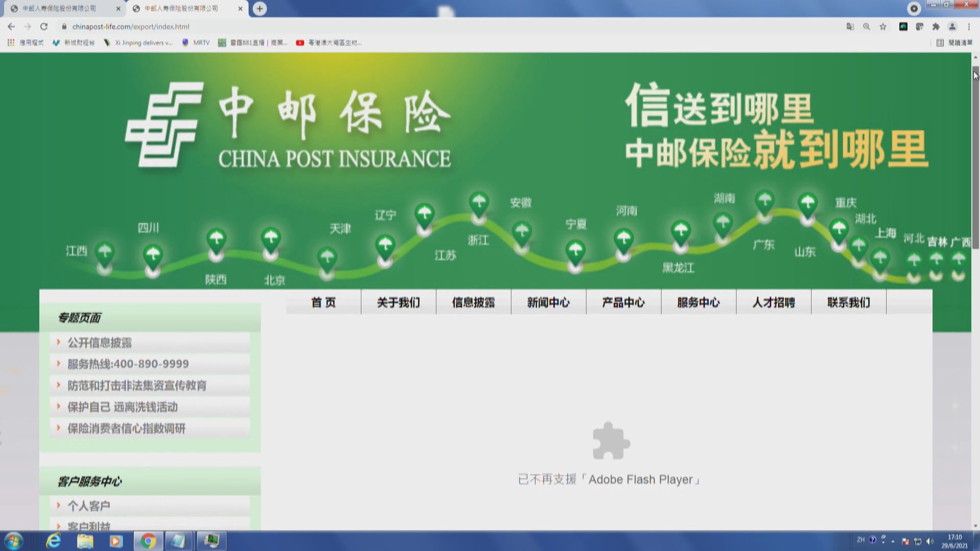Image resolution: width=980 pixels, height=551 pixels.
Task: Click the 防范和打击非法集资宣传教育 link
Action: coord(137,386)
